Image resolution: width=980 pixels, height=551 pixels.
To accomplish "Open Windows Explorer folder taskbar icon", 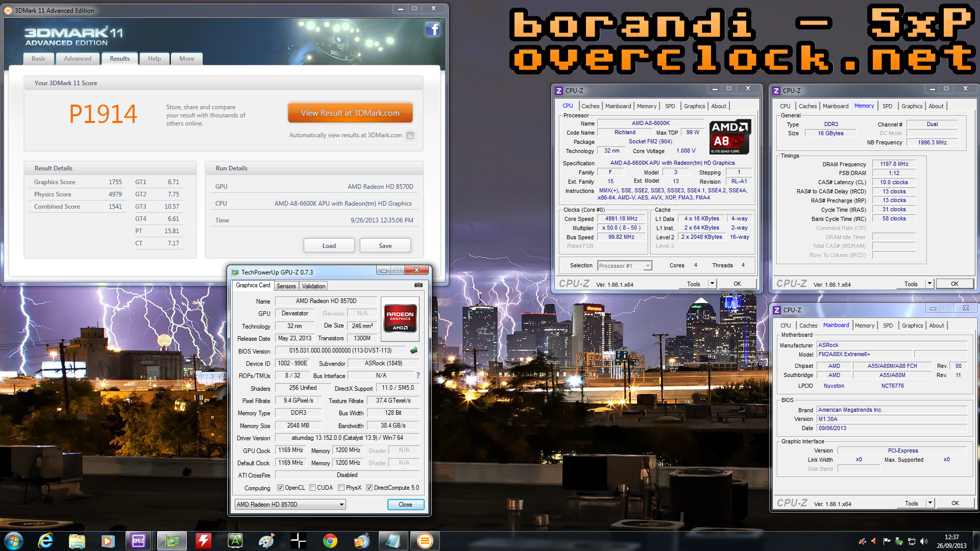I will click(77, 541).
